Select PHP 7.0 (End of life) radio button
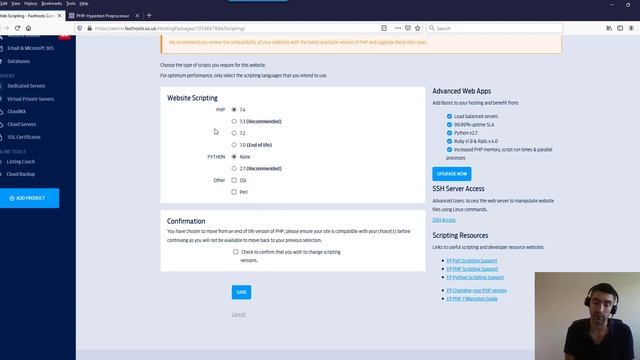This screenshot has width=640, height=360. 234,145
